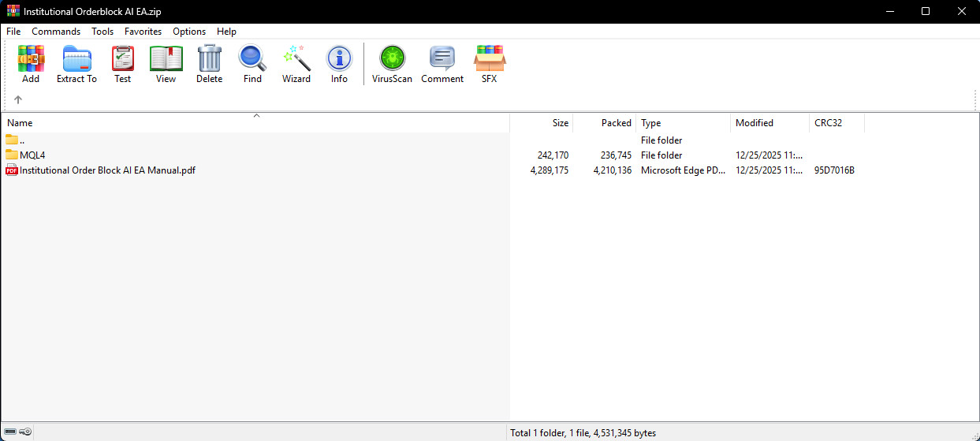
Task: Click the Find magnifier icon
Action: [252, 58]
